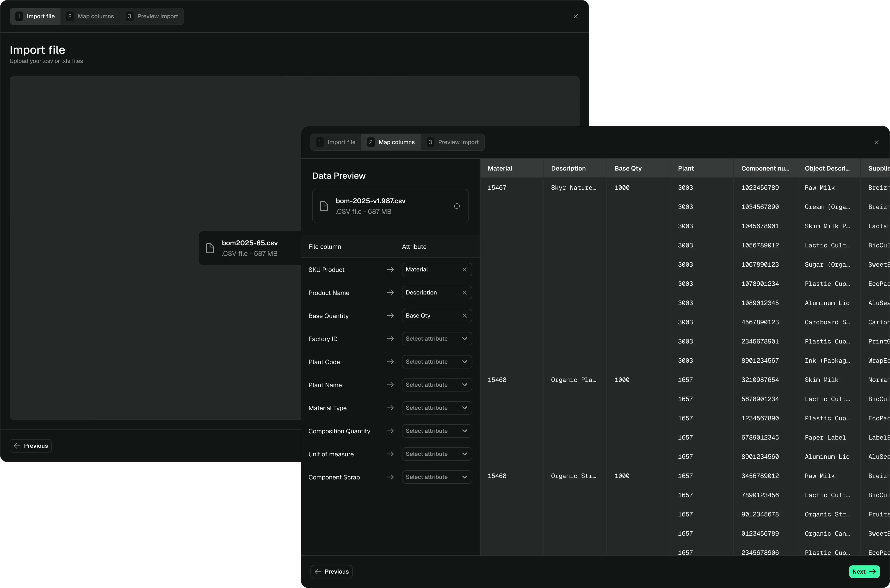Viewport: 890px width, 588px height.
Task: Clear the Description attribute mapping
Action: pyautogui.click(x=465, y=293)
